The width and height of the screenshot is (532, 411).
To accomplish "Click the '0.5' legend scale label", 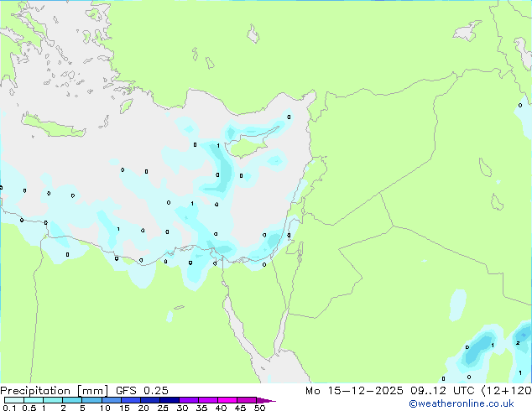I will [x=29, y=408].
